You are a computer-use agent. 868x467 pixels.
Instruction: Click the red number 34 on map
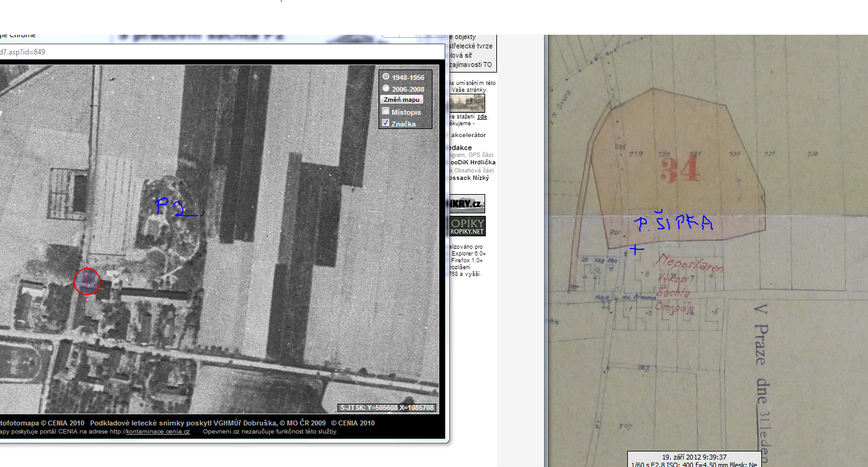pos(680,169)
